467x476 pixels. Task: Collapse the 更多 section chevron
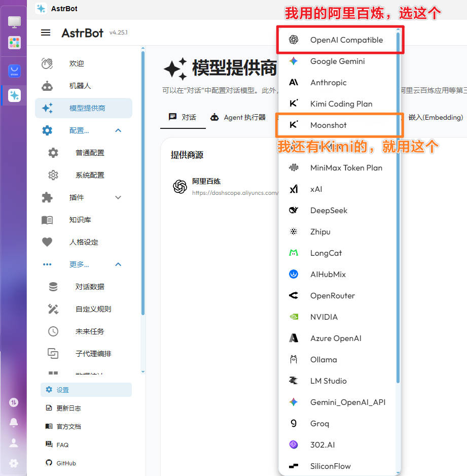click(x=118, y=264)
